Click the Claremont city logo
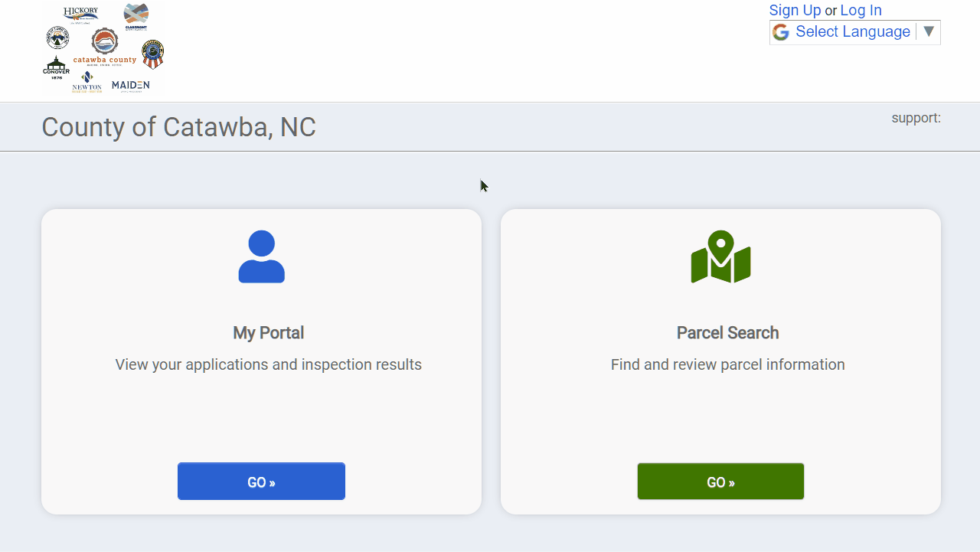 [x=136, y=15]
